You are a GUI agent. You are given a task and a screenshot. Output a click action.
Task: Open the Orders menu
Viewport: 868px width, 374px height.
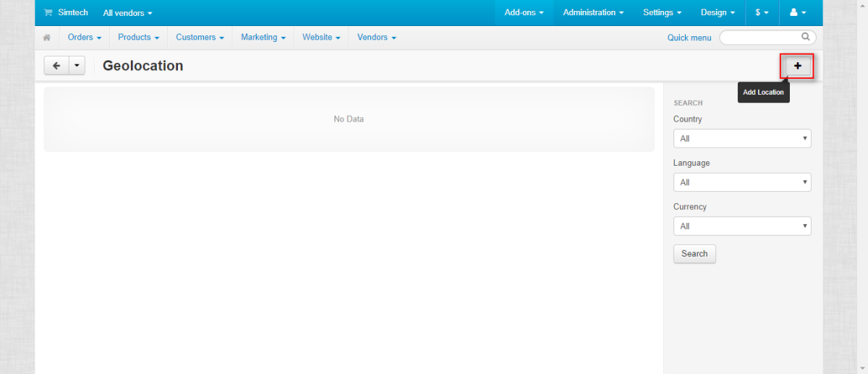coord(84,38)
